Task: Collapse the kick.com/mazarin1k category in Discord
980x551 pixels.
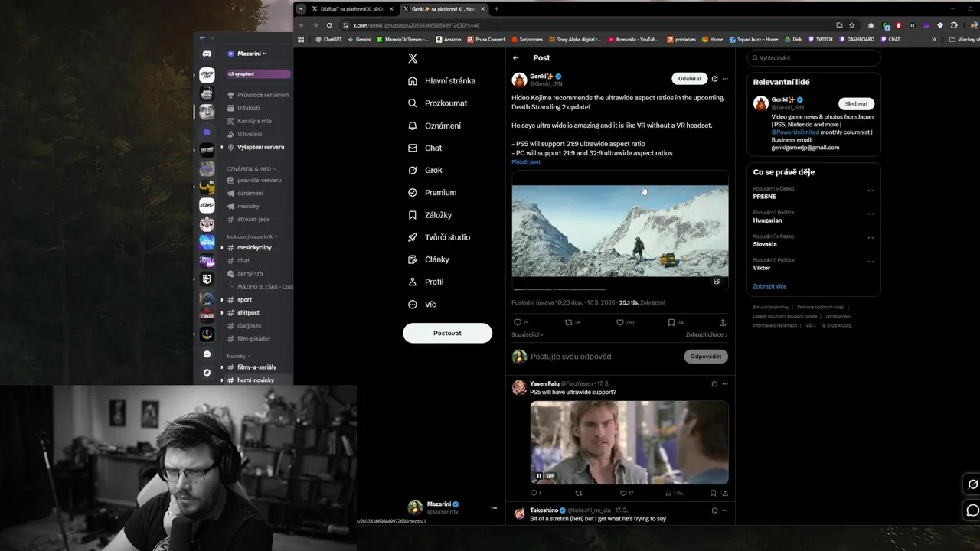Action: pos(252,236)
